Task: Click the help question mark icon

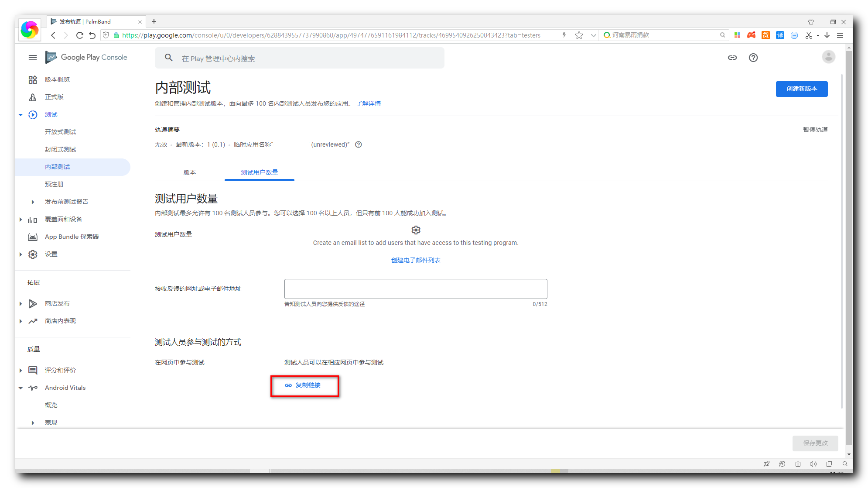Action: pos(753,58)
